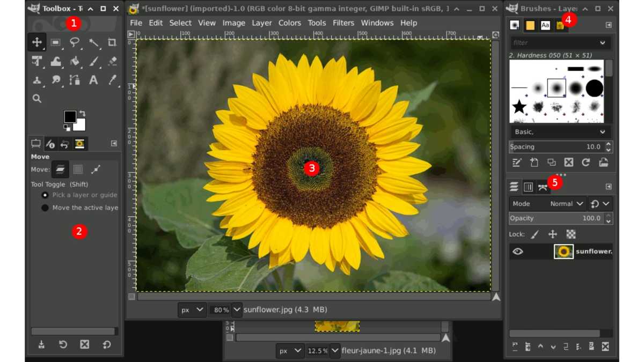Open the File menu
This screenshot has height=362, width=644.
(136, 23)
